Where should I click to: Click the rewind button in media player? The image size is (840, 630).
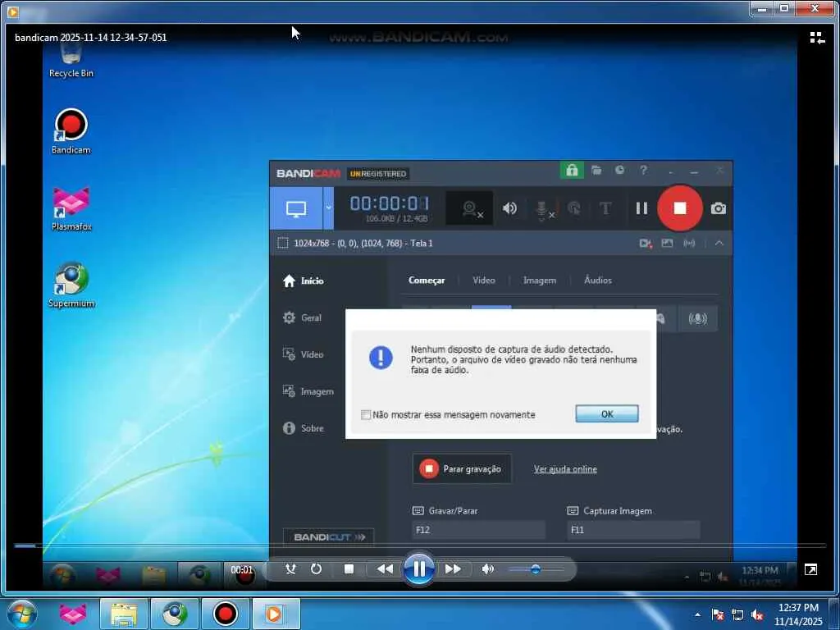pos(385,569)
